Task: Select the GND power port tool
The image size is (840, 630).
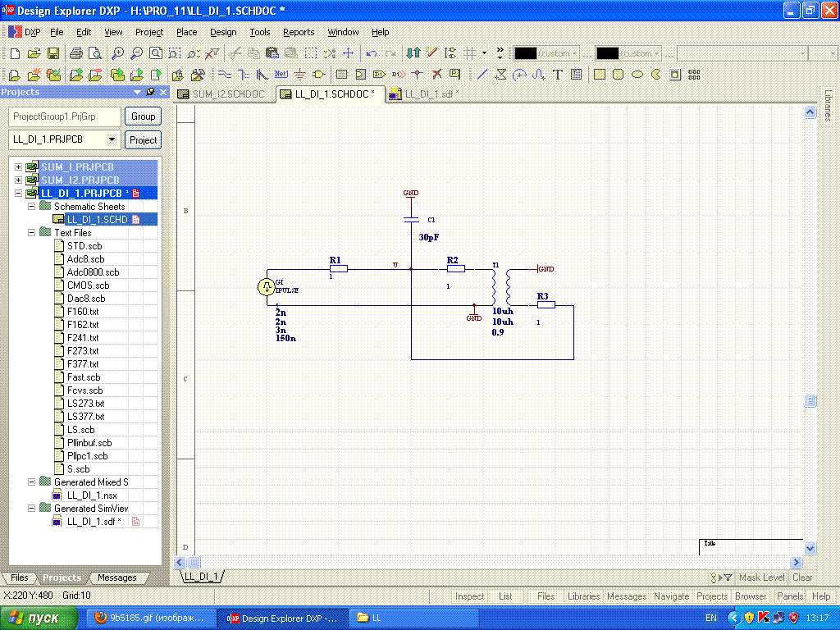Action: tap(299, 75)
